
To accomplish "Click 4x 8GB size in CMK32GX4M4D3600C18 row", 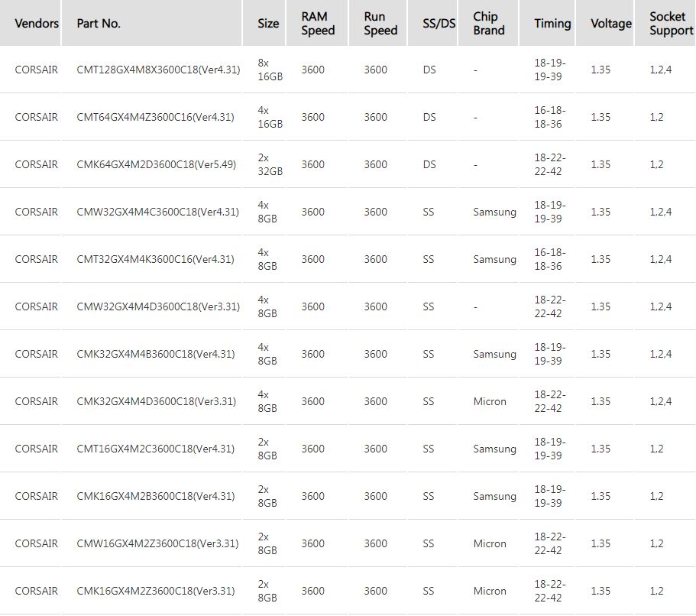I will [267, 401].
